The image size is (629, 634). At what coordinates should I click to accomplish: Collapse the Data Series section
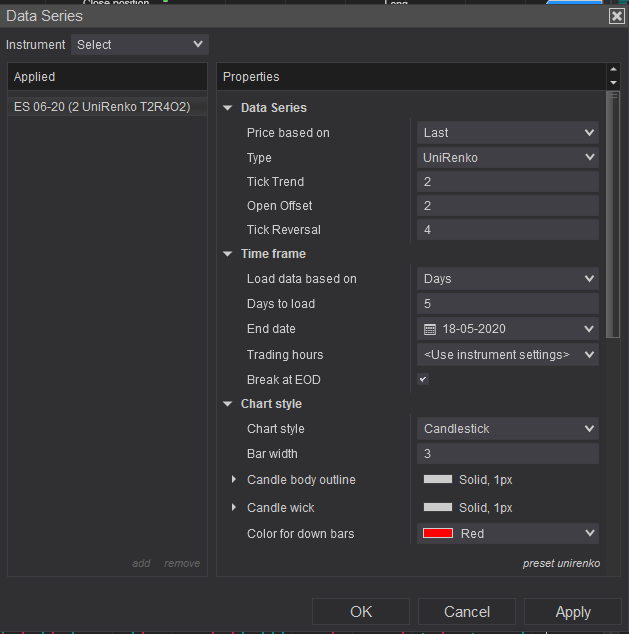click(228, 108)
